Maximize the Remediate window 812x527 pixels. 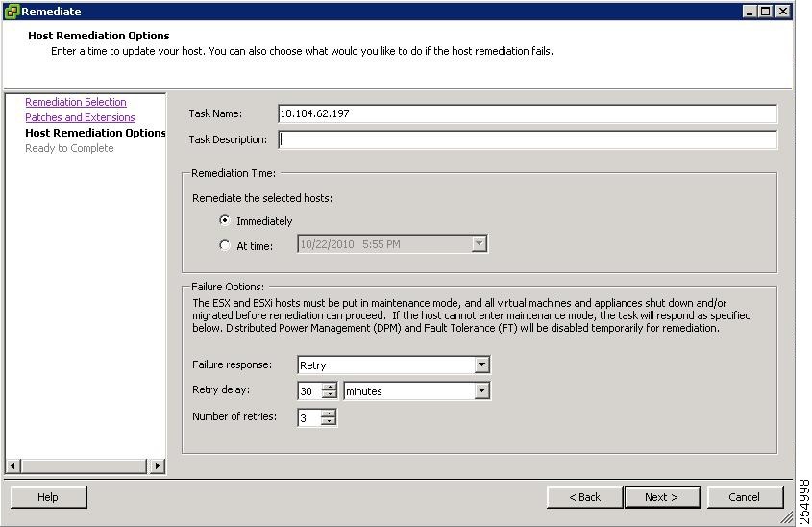pyautogui.click(x=765, y=12)
